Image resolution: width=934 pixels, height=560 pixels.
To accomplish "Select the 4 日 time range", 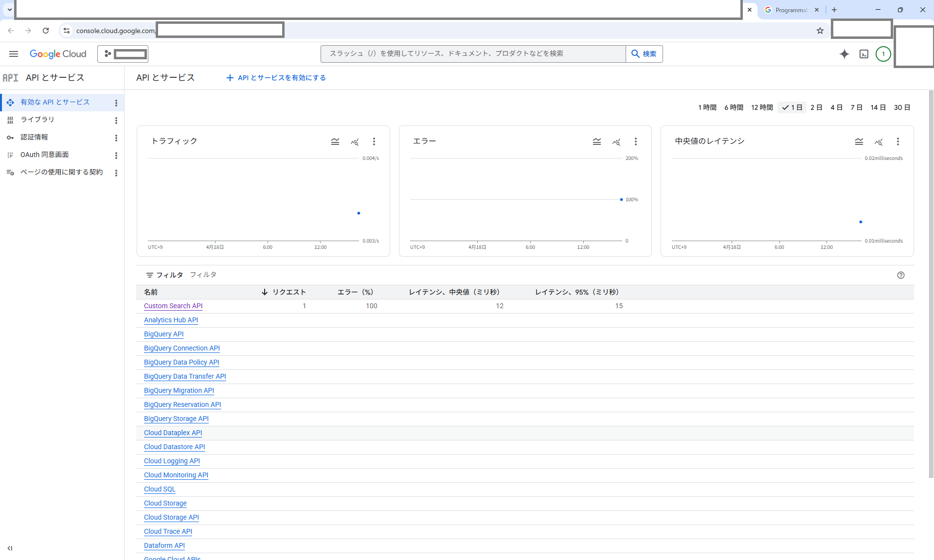I will click(x=836, y=107).
